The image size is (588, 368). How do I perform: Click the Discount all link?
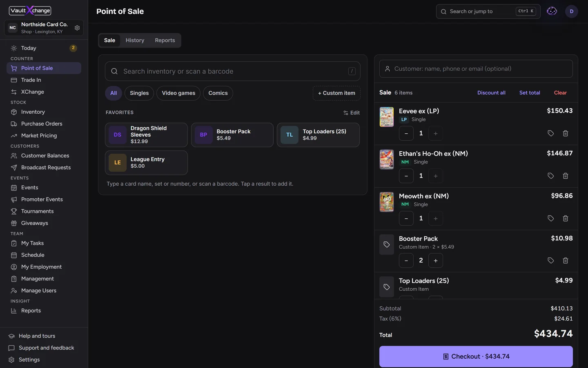491,93
